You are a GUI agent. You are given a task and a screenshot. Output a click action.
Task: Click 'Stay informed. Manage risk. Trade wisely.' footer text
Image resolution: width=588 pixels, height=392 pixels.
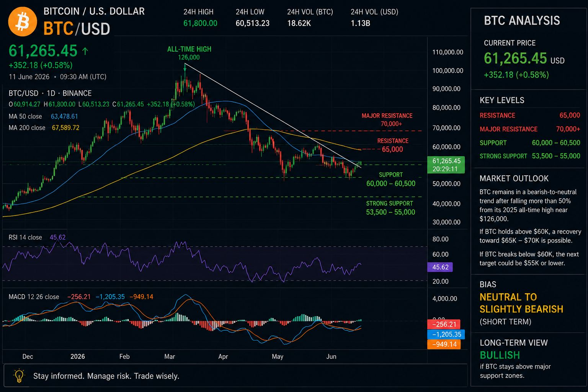[106, 376]
